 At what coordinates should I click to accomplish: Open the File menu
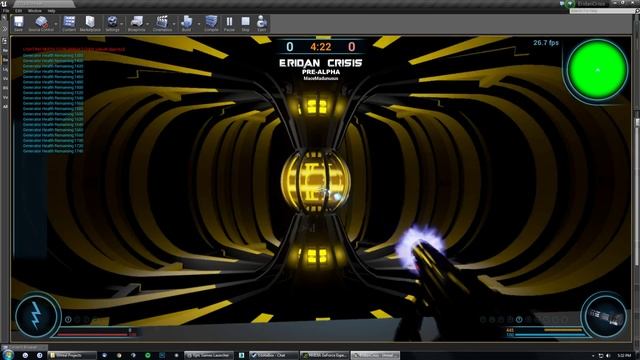pos(6,11)
